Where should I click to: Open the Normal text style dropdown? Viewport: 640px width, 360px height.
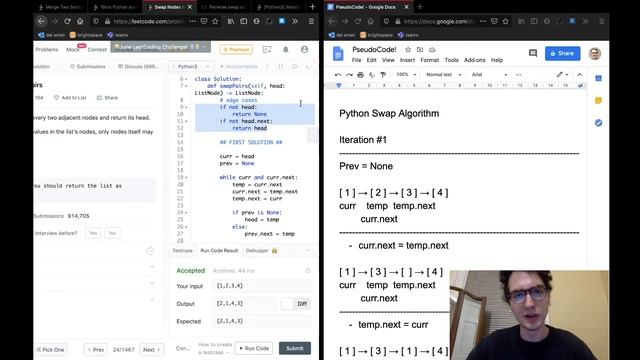coord(443,75)
